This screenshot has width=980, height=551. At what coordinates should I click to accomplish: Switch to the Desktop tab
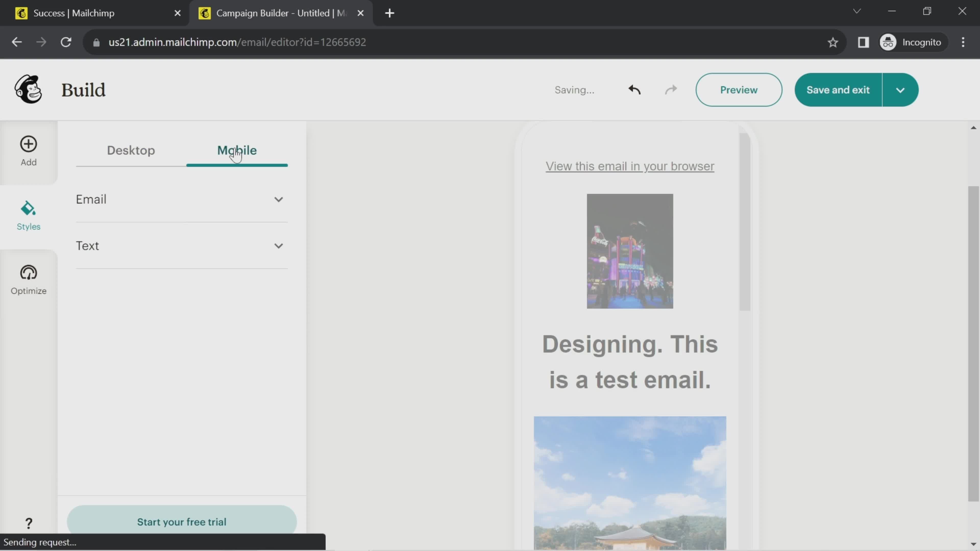(x=131, y=150)
